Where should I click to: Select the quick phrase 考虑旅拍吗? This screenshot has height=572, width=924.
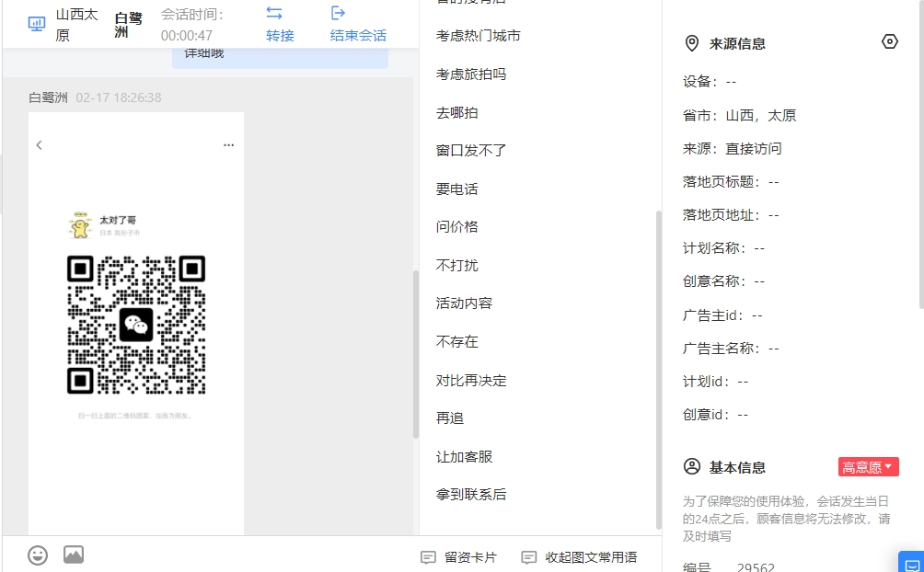coord(471,74)
